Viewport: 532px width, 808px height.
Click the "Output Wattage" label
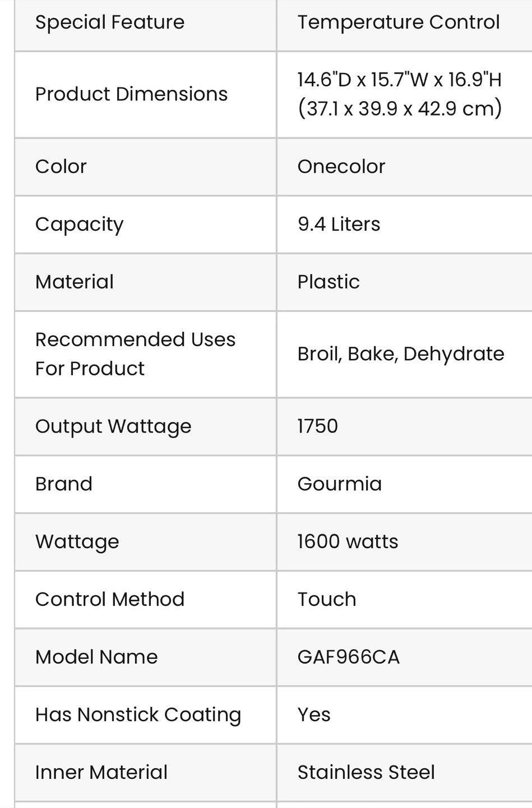tap(113, 426)
